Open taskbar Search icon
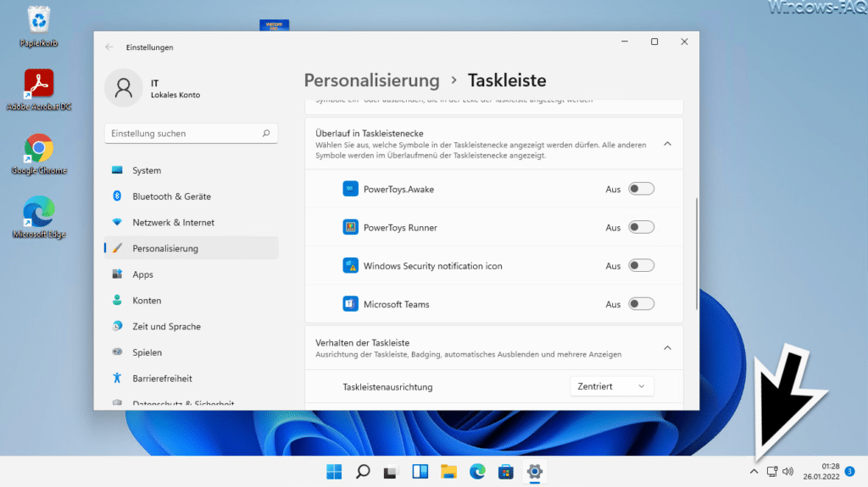This screenshot has height=487, width=868. point(363,472)
